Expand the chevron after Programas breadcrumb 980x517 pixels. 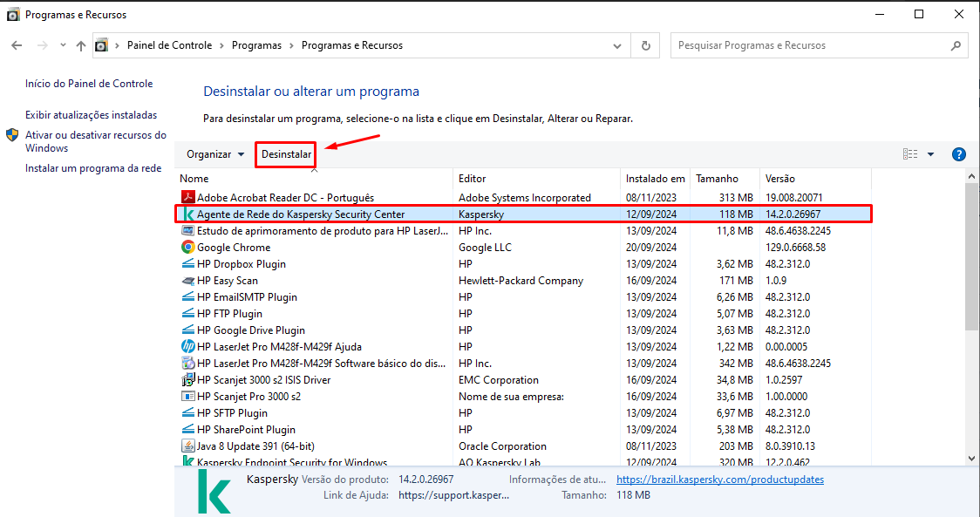pos(291,45)
